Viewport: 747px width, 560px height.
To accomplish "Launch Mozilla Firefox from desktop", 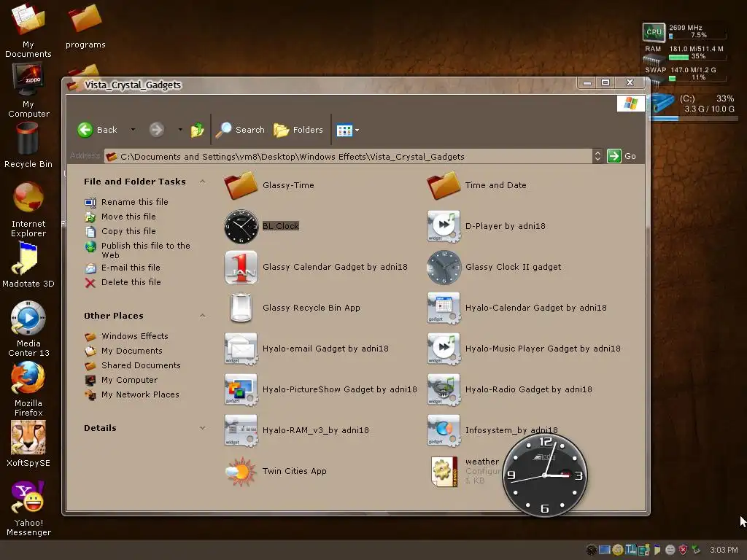I will [28, 389].
